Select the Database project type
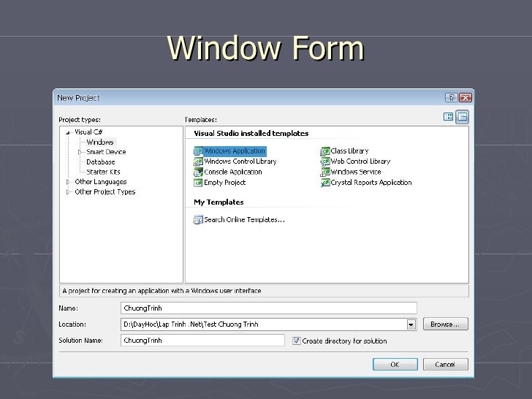Screen dimensions: 532x399 tap(101, 161)
